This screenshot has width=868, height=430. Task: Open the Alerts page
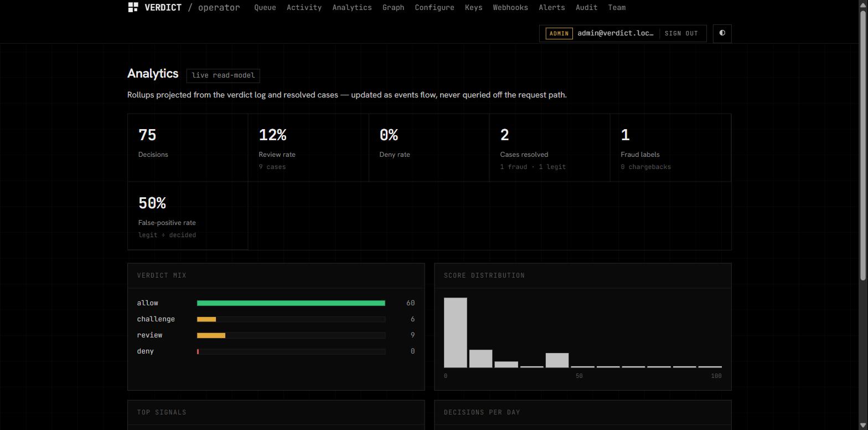click(x=552, y=8)
